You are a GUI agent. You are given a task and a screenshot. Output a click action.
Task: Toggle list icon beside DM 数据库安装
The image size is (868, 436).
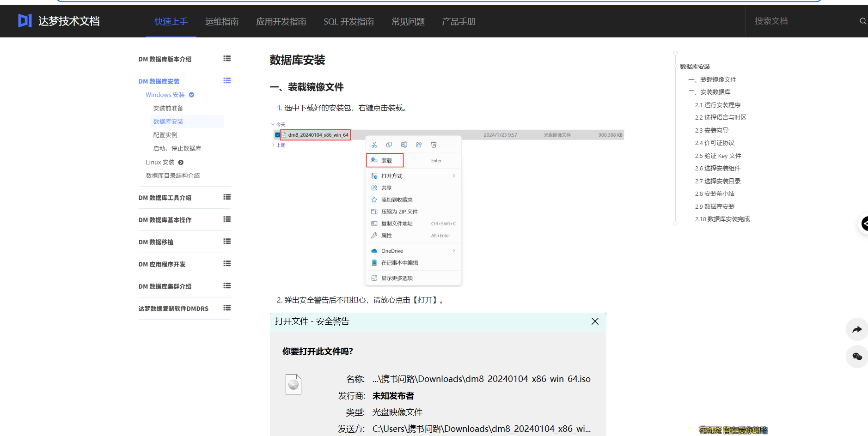[x=227, y=81]
